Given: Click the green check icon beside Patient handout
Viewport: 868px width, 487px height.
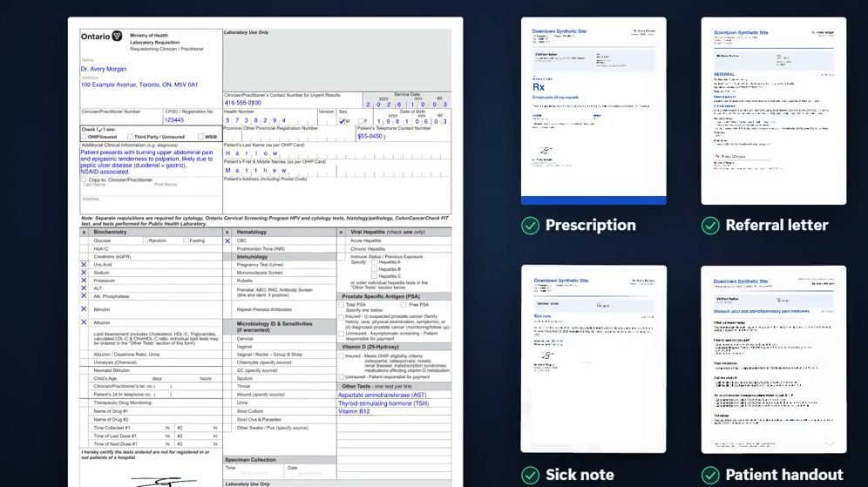Looking at the screenshot, I should point(711,475).
